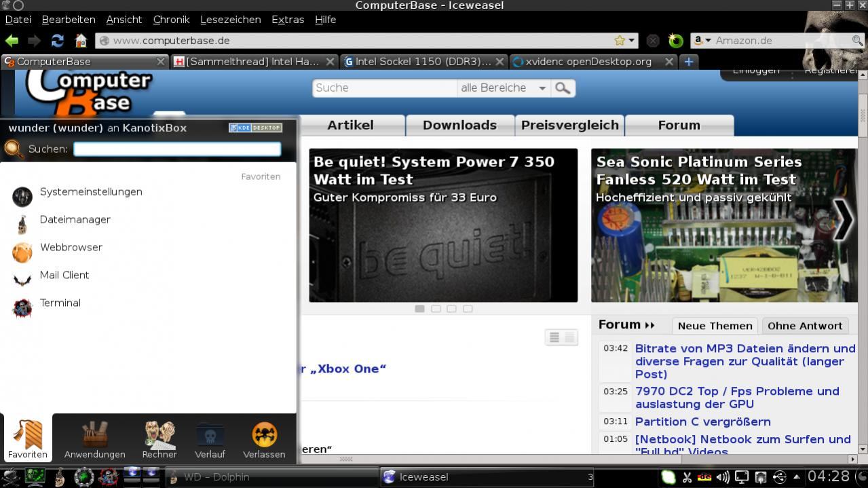Reload the page with the refresh icon

click(x=58, y=41)
